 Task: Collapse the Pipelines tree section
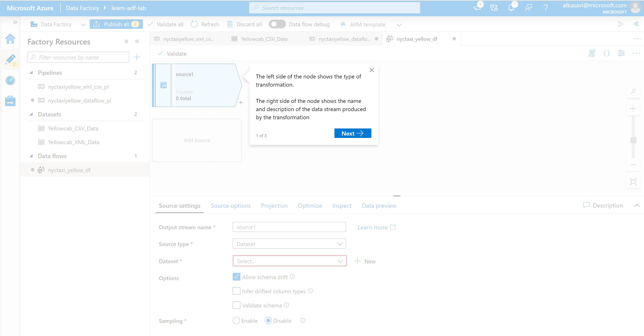coord(31,73)
